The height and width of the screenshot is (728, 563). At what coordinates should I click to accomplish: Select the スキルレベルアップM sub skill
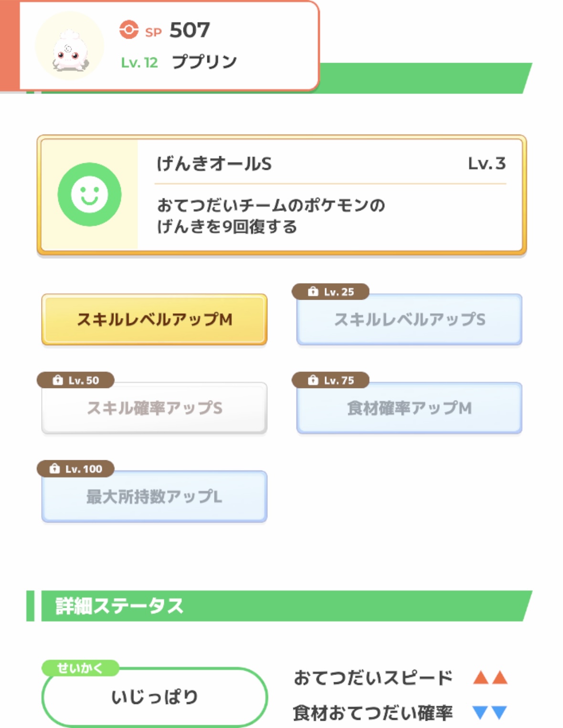[x=154, y=319]
